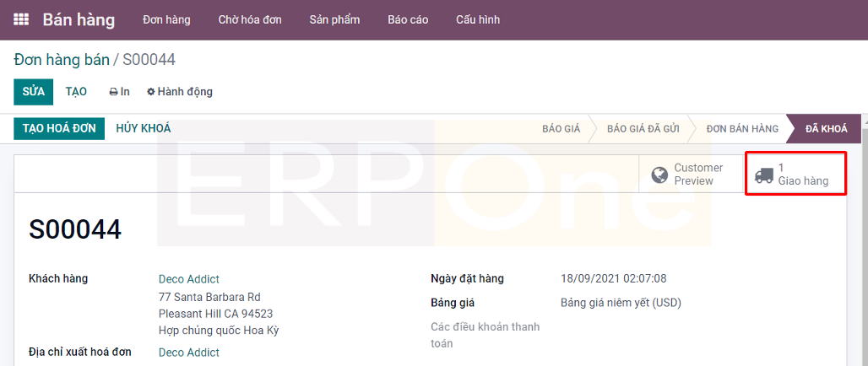The image size is (868, 366).
Task: Click the Các điều khoản thanh toán label
Action: [x=485, y=335]
